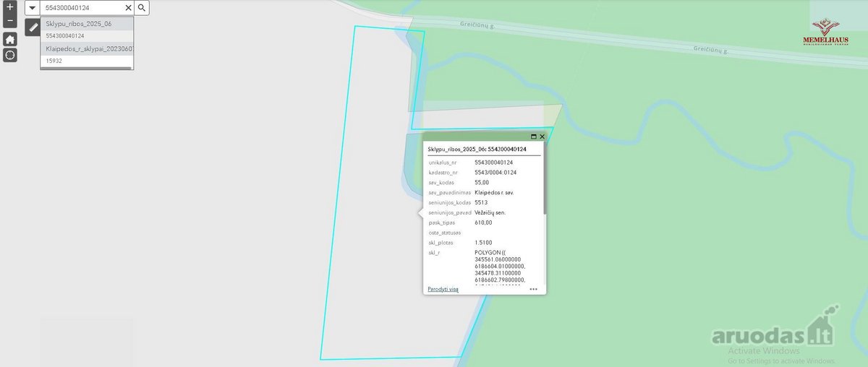Open the ruler measurement tool
The width and height of the screenshot is (868, 367).
click(33, 27)
